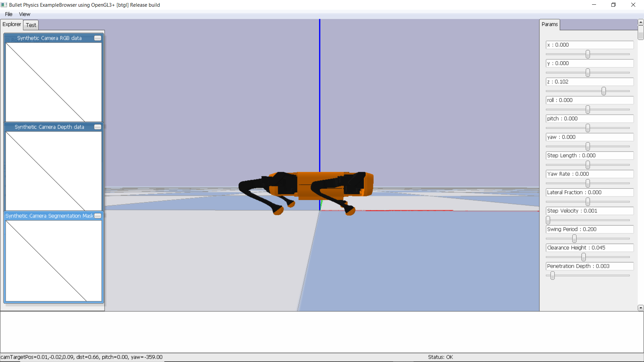
Task: Click the Step Length value field
Action: pyautogui.click(x=589, y=156)
